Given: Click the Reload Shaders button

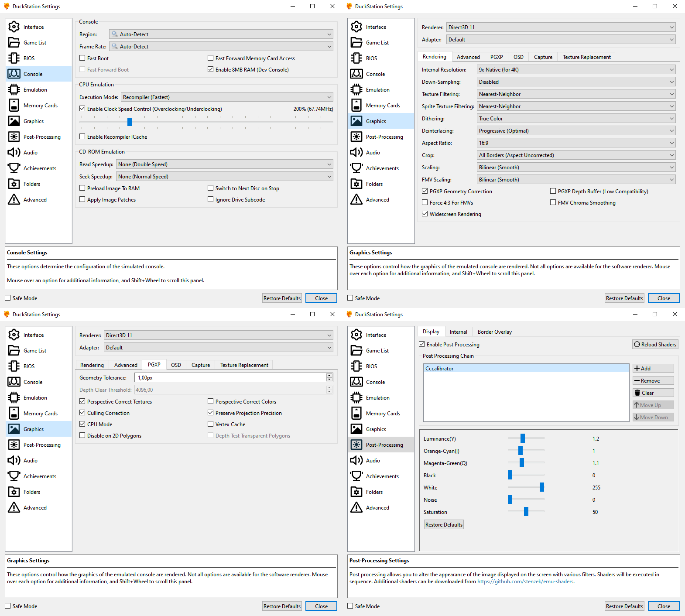Looking at the screenshot, I should tap(655, 344).
